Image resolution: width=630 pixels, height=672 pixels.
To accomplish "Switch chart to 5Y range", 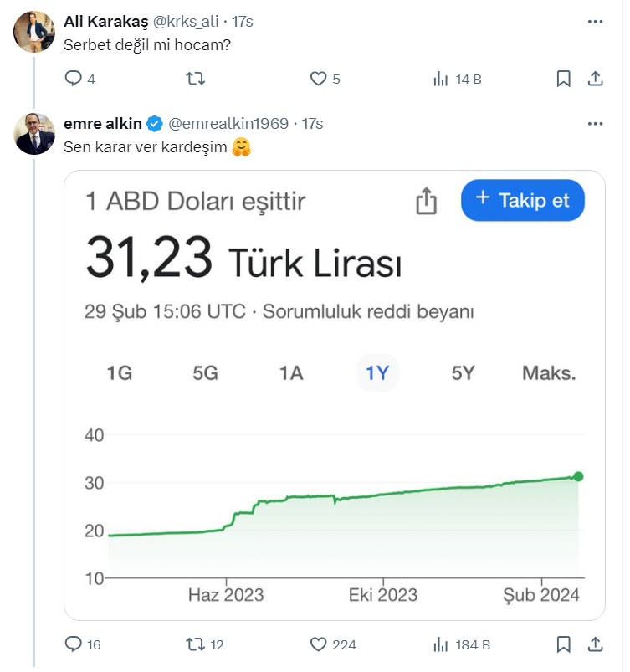I will (x=463, y=373).
